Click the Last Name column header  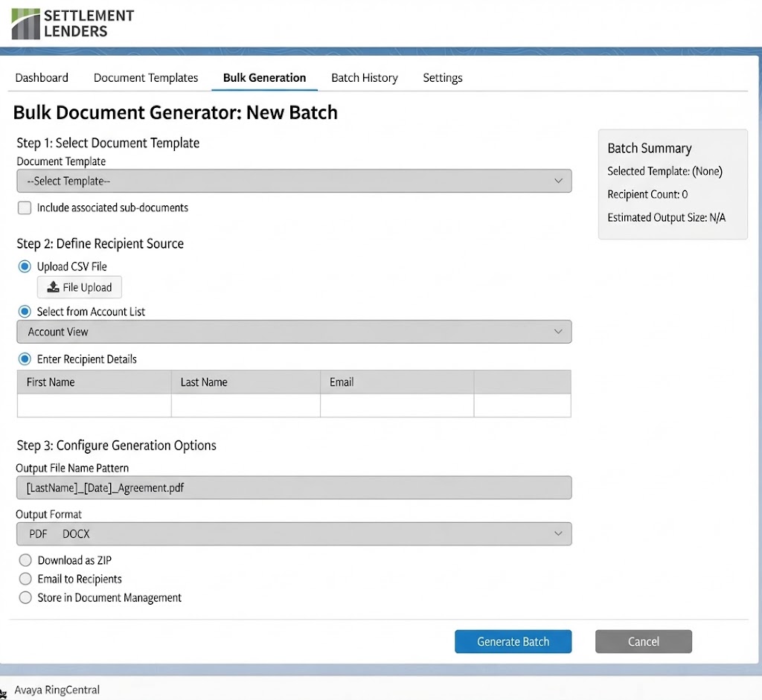tap(246, 382)
